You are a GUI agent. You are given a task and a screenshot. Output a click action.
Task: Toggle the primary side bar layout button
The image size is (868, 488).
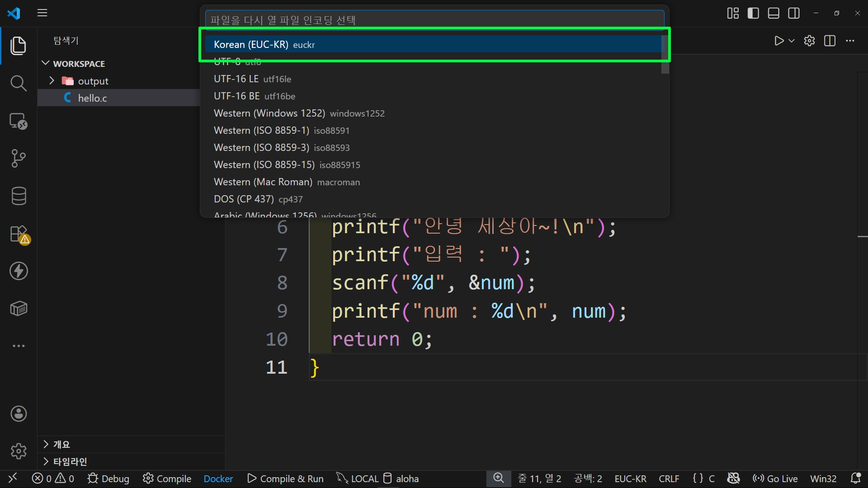pyautogui.click(x=753, y=13)
